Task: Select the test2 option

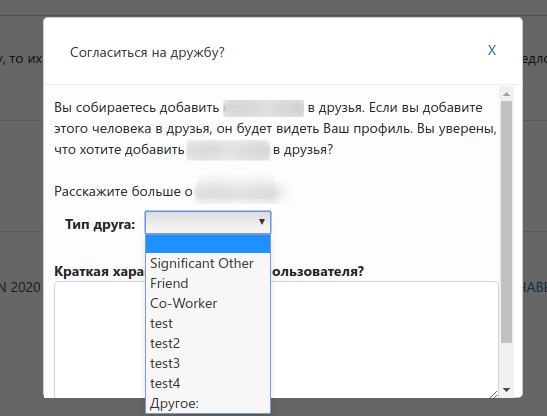Action: pyautogui.click(x=208, y=343)
